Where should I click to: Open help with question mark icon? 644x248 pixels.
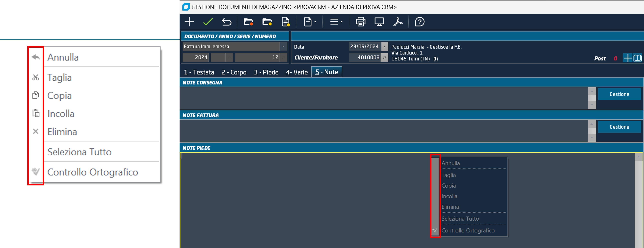420,22
